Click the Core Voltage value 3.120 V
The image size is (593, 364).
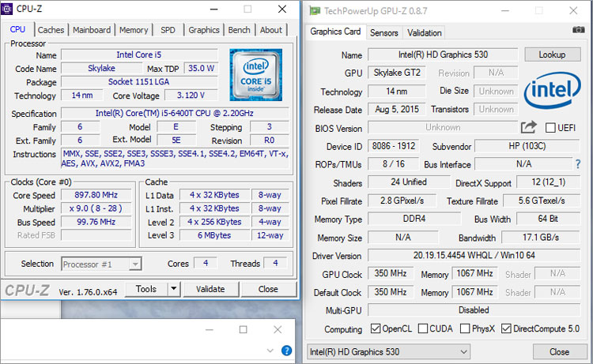click(x=191, y=96)
